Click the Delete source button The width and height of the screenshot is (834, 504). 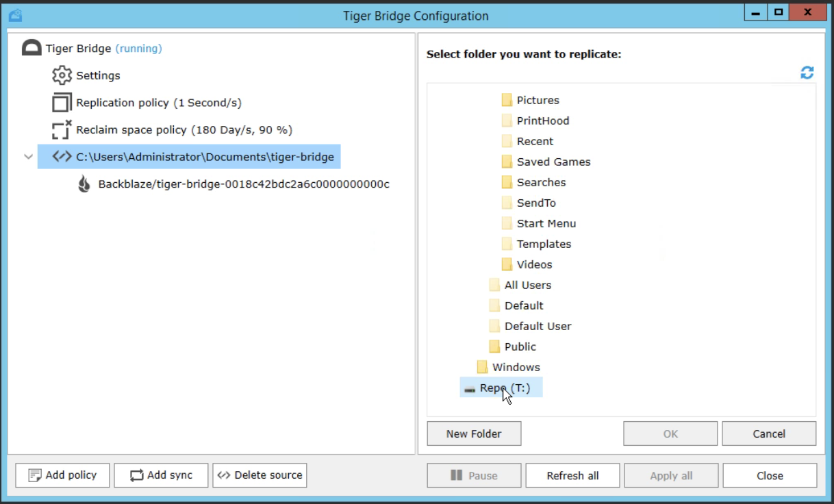(x=260, y=475)
